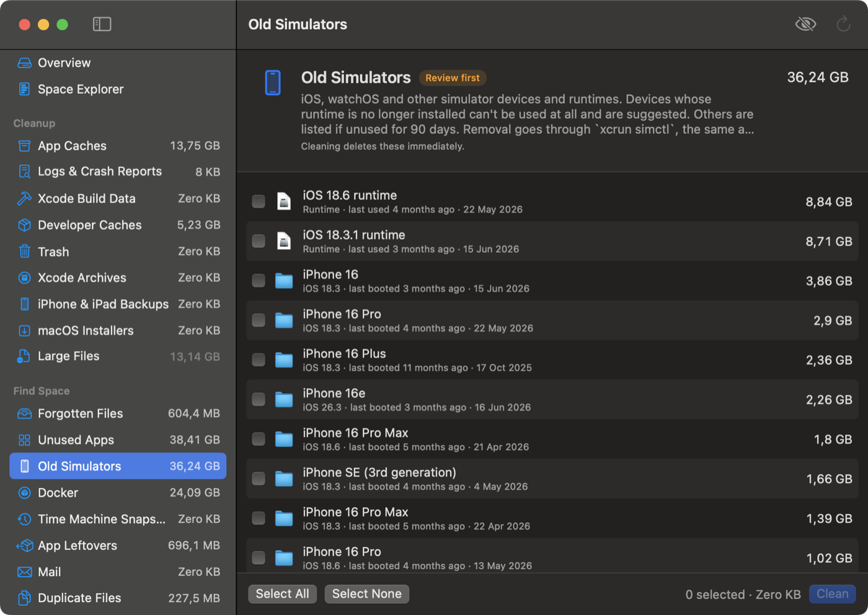Click the iPhone 16 Pro Max 1,8 GB row
This screenshot has width=868, height=615.
click(x=552, y=440)
